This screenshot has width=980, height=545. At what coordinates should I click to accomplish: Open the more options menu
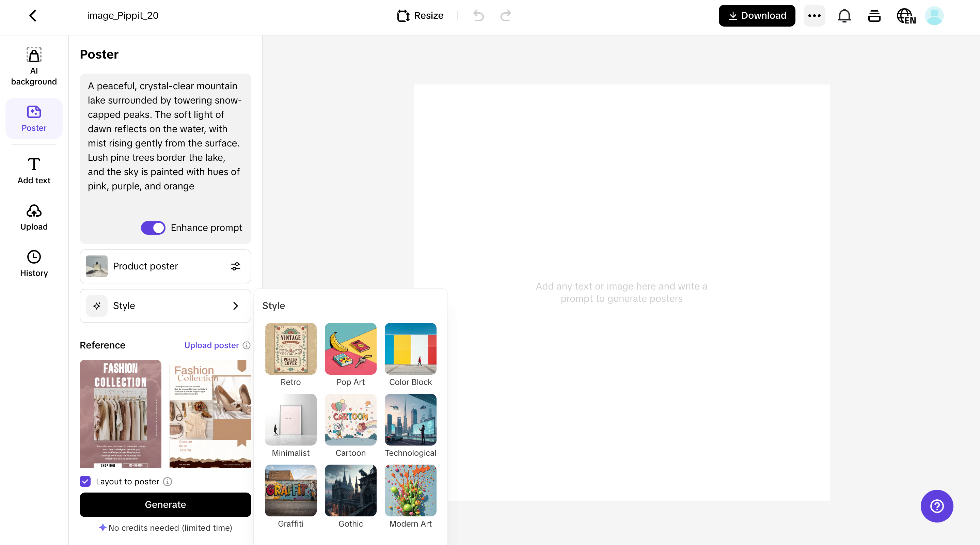tap(814, 16)
